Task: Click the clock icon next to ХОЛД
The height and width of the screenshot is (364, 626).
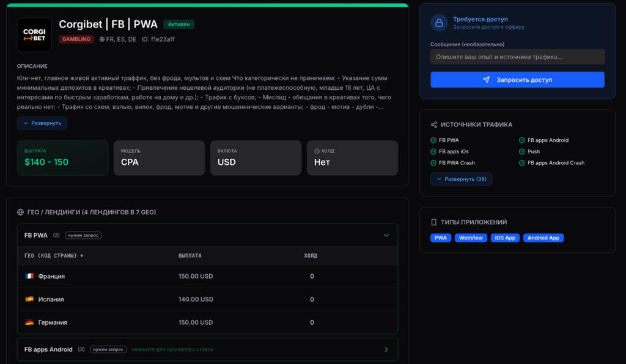Action: [x=317, y=151]
